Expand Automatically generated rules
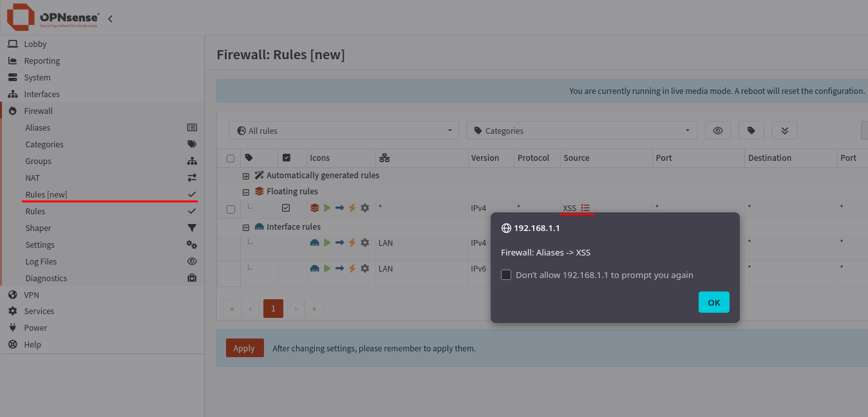868x417 pixels. coord(246,176)
